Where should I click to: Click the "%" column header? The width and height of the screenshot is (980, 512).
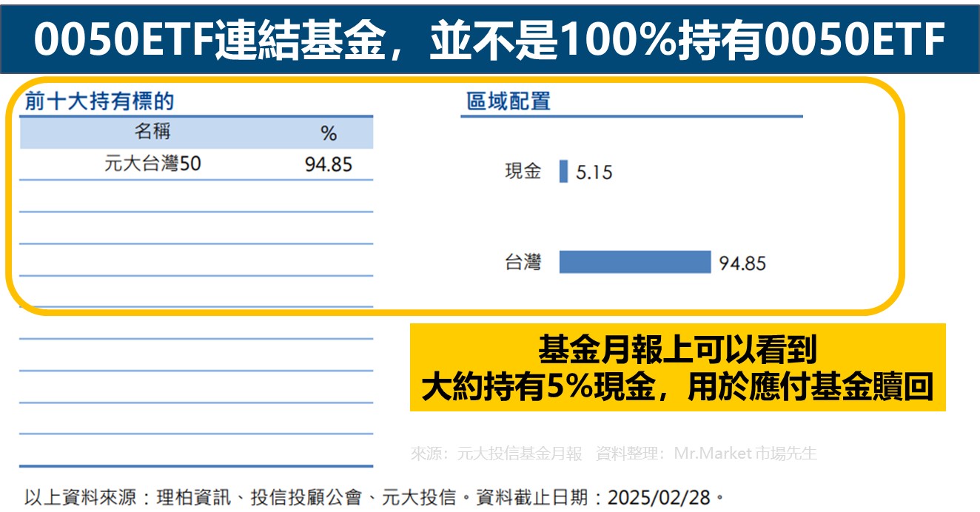click(x=329, y=133)
